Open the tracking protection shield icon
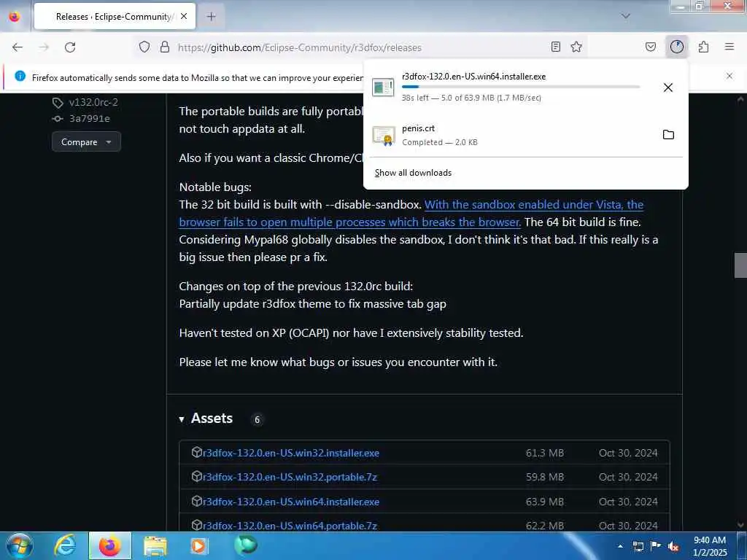Viewport: 747px width, 560px height. coord(144,47)
